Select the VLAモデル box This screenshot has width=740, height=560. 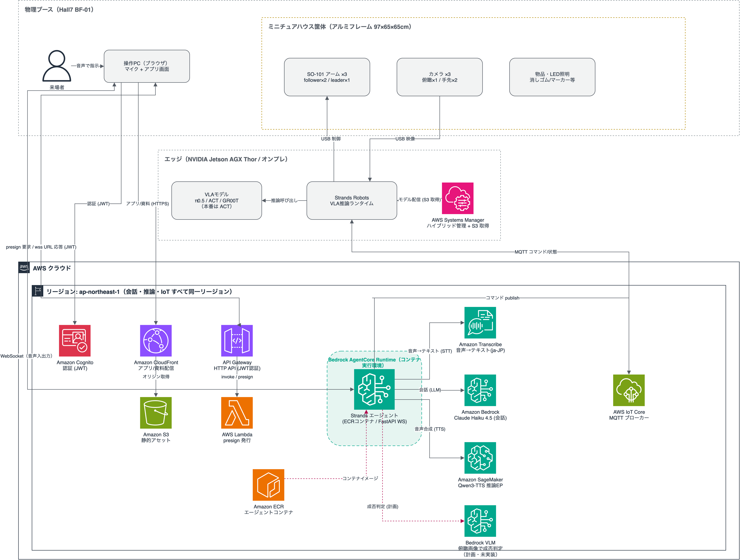[x=217, y=201]
